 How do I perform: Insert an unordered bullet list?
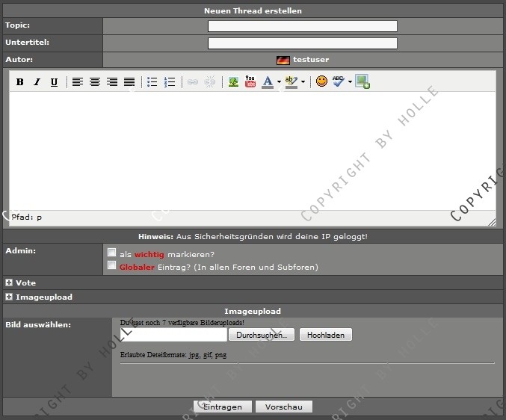pyautogui.click(x=152, y=82)
